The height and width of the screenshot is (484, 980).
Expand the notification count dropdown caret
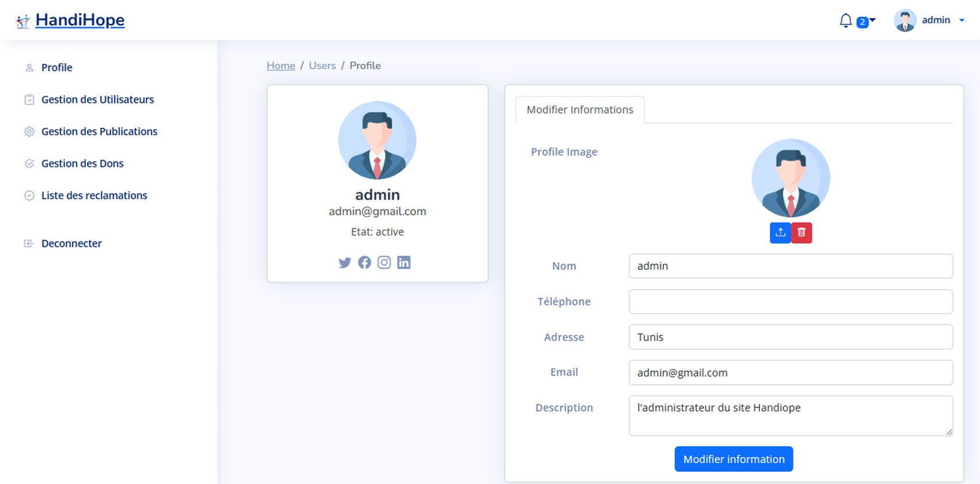point(872,20)
